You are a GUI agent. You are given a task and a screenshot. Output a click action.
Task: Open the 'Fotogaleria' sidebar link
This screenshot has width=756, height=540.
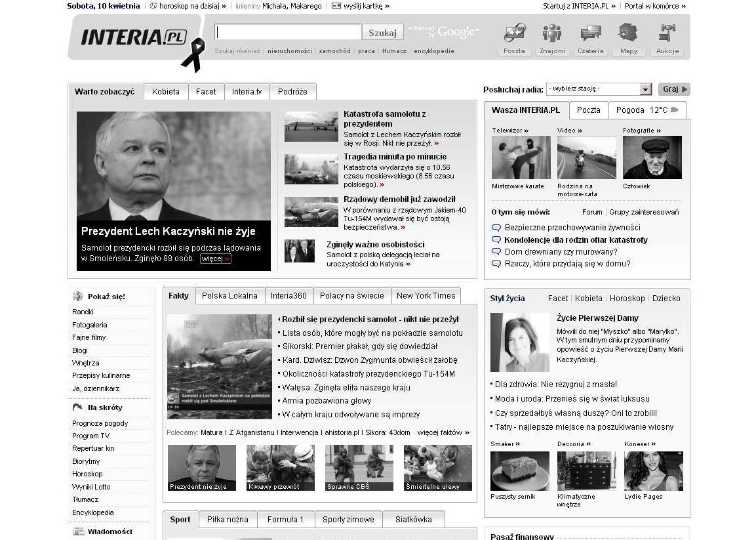[x=90, y=325]
